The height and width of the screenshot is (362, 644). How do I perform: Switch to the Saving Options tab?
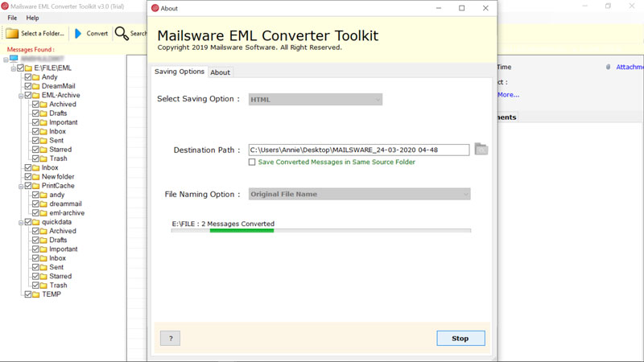[180, 72]
